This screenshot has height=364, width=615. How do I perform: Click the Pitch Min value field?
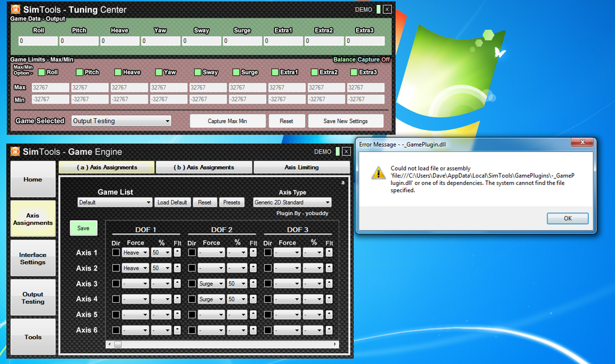90,99
